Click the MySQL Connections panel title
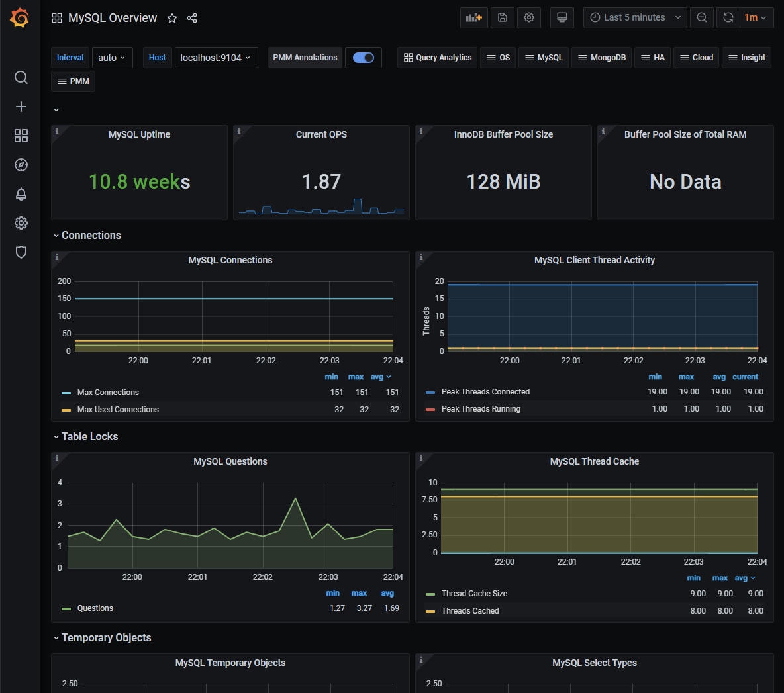 230,260
